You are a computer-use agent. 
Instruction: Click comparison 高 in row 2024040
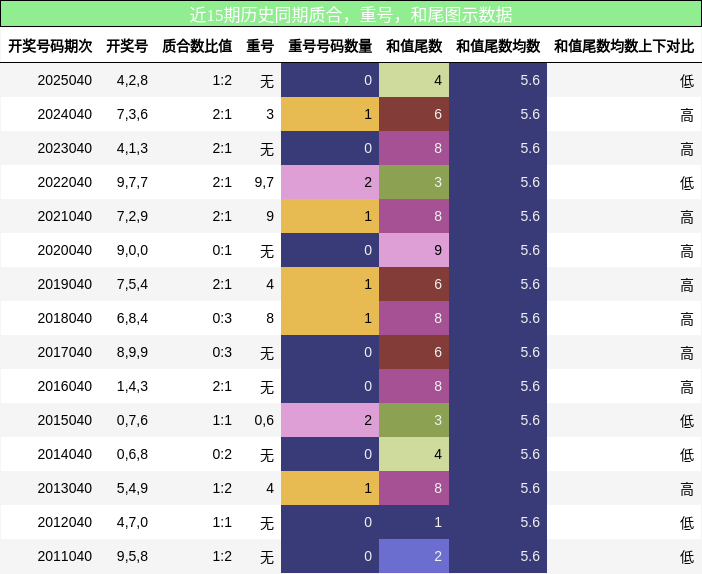pyautogui.click(x=687, y=115)
